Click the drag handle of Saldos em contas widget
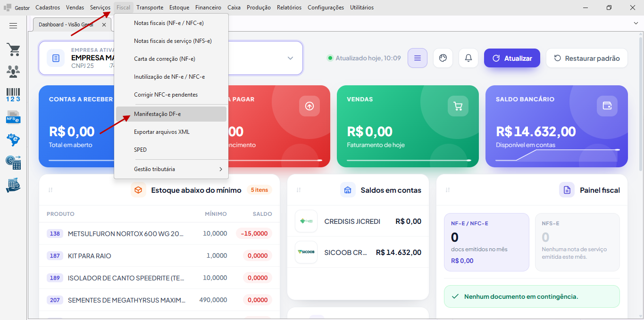Viewport: 644px width, 320px height. coord(298,190)
